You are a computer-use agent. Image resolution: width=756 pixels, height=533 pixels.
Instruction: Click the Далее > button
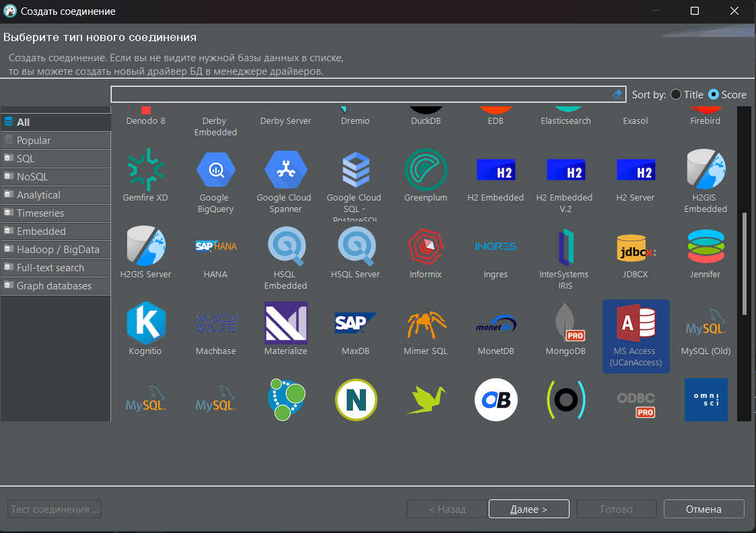529,509
